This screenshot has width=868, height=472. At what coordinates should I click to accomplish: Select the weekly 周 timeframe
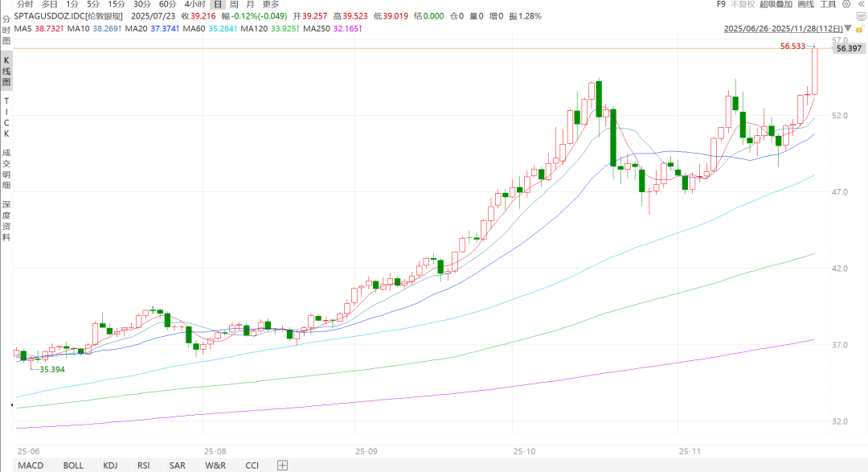click(x=234, y=5)
